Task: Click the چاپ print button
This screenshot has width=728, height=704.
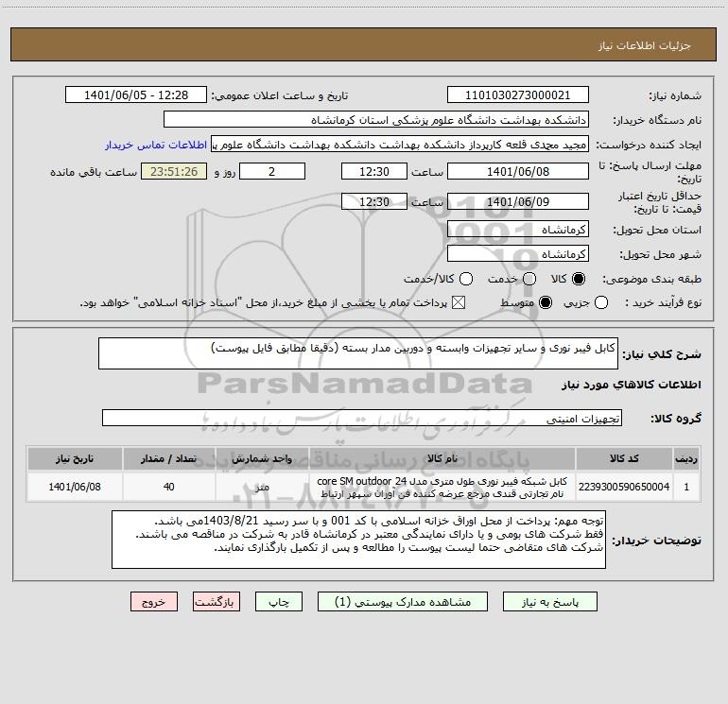Action: 279,602
